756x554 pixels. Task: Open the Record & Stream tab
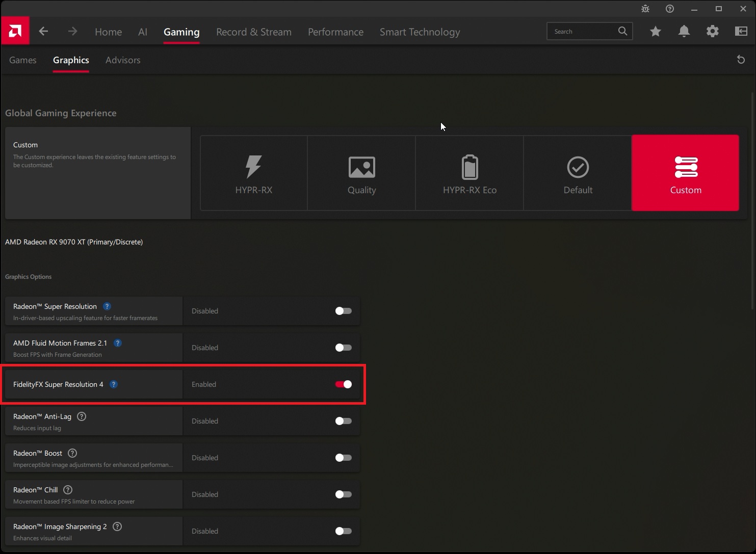click(254, 32)
